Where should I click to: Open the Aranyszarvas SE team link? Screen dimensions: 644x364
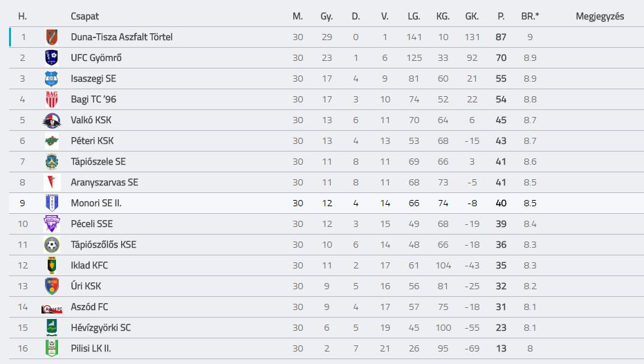click(x=104, y=183)
